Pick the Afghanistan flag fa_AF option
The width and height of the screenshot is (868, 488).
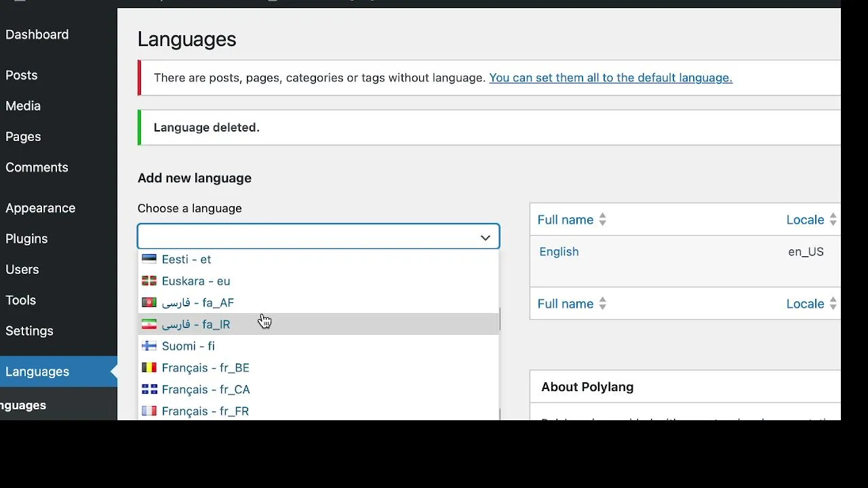[x=197, y=303]
